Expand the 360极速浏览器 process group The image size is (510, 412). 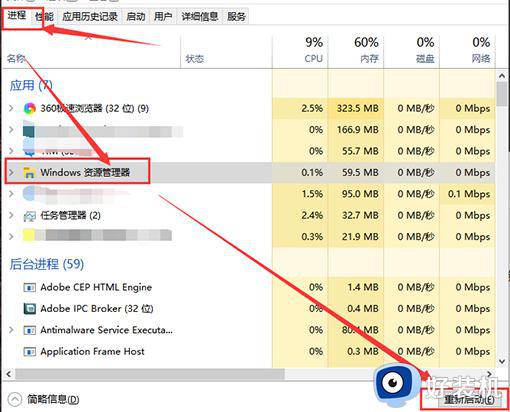coord(11,108)
